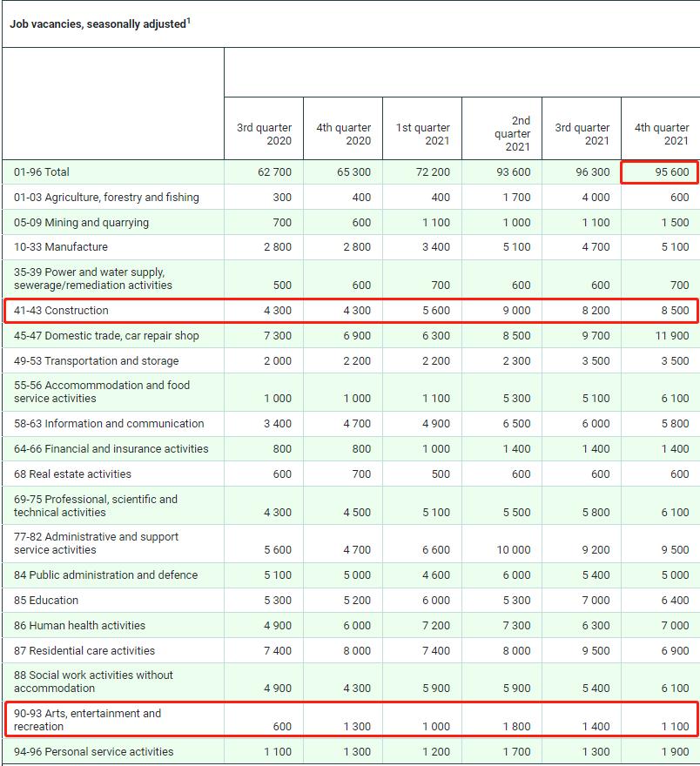Click '77-82 Administrative and support service activities' label
This screenshot has width=700, height=766.
click(x=97, y=543)
